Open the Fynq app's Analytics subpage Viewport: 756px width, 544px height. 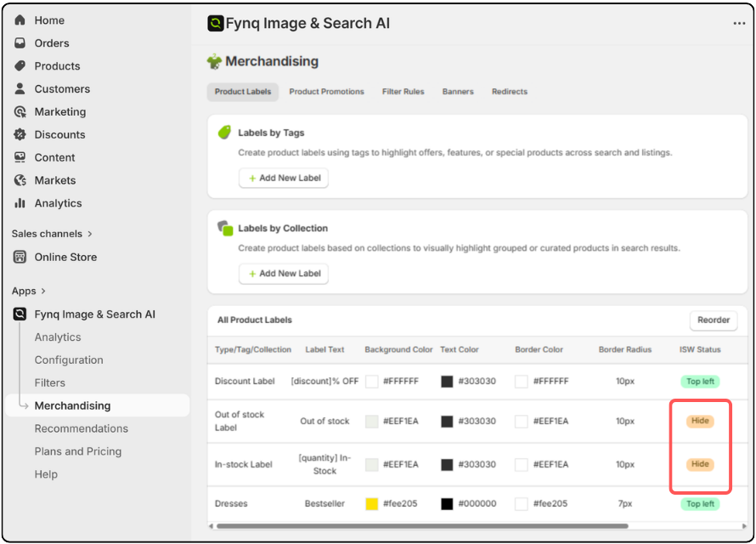point(58,337)
